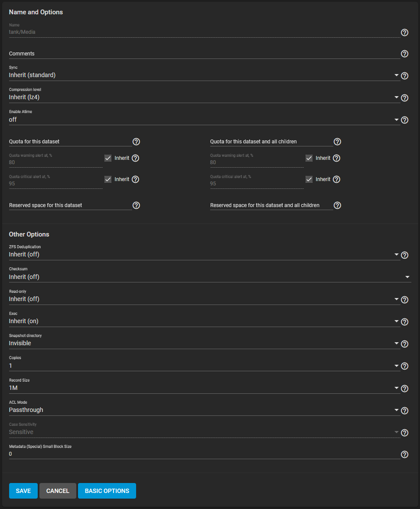This screenshot has height=509, width=420.
Task: Click help icon for Metadata Small Block Size
Action: pos(404,454)
